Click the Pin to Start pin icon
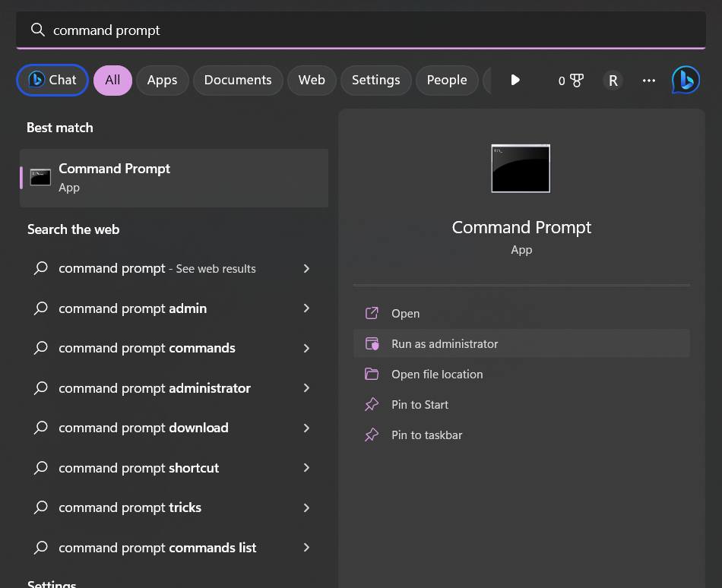The height and width of the screenshot is (588, 722). [372, 404]
